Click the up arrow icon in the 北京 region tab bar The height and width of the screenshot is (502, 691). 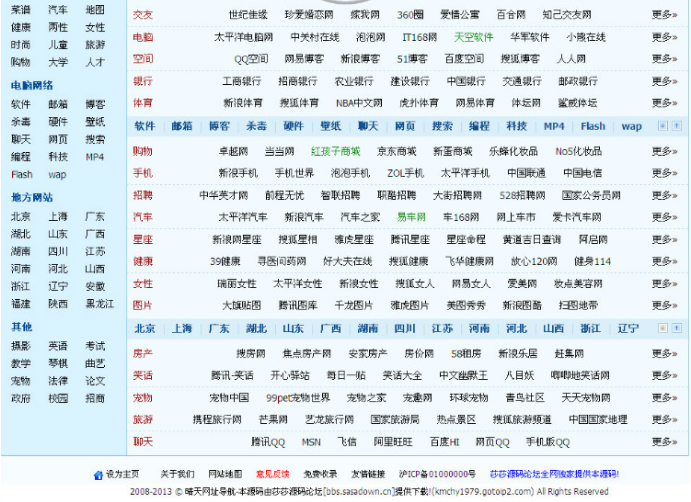click(676, 328)
